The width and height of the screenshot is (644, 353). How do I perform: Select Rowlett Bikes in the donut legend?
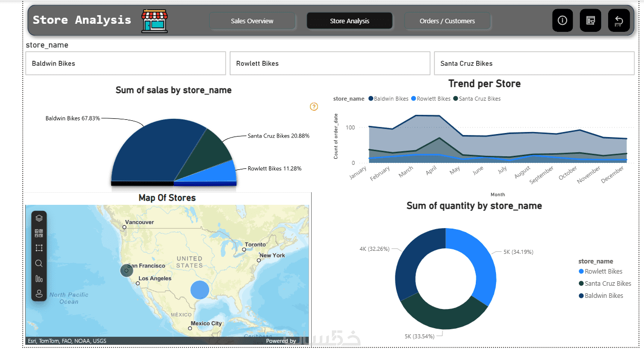click(x=601, y=272)
